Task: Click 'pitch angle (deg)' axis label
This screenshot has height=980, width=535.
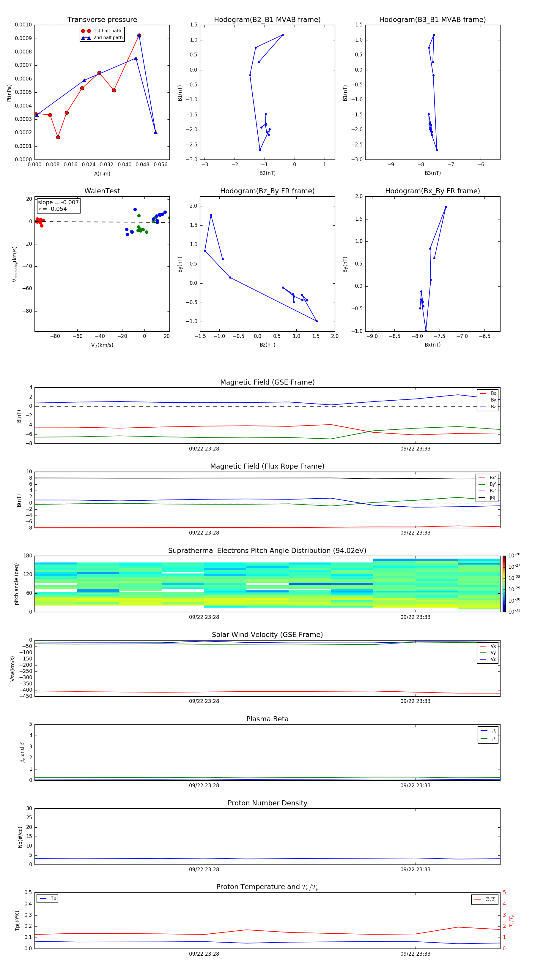Action: click(x=16, y=584)
